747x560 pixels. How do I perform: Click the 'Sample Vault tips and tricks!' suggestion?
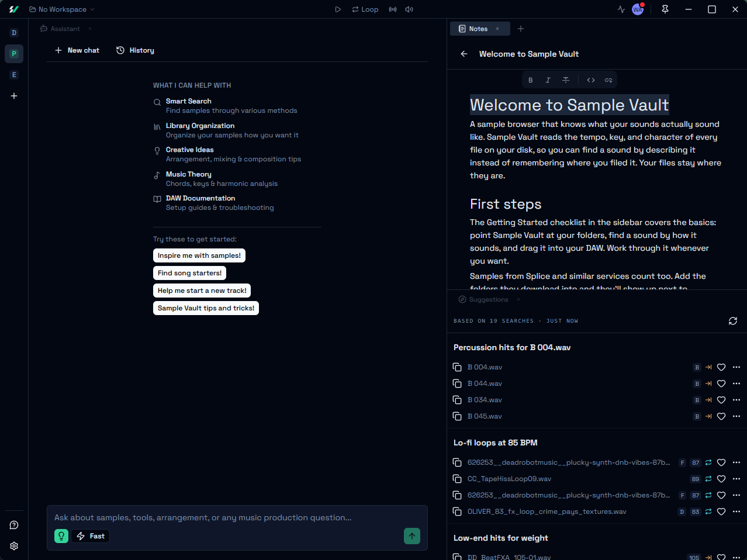[206, 308]
